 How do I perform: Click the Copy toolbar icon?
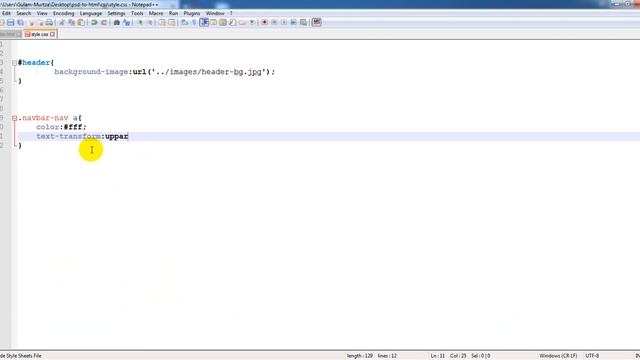pyautogui.click(x=71, y=22)
